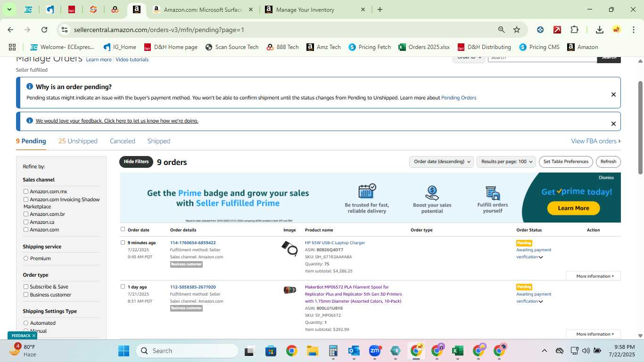This screenshot has width=644, height=362.
Task: Select the Premium shipping service radio
Action: click(x=26, y=258)
